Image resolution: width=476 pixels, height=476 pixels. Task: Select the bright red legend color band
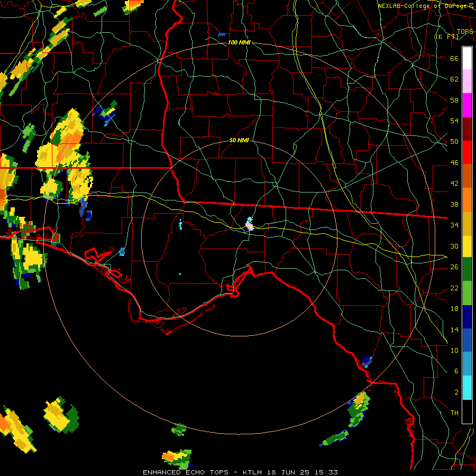(x=467, y=152)
